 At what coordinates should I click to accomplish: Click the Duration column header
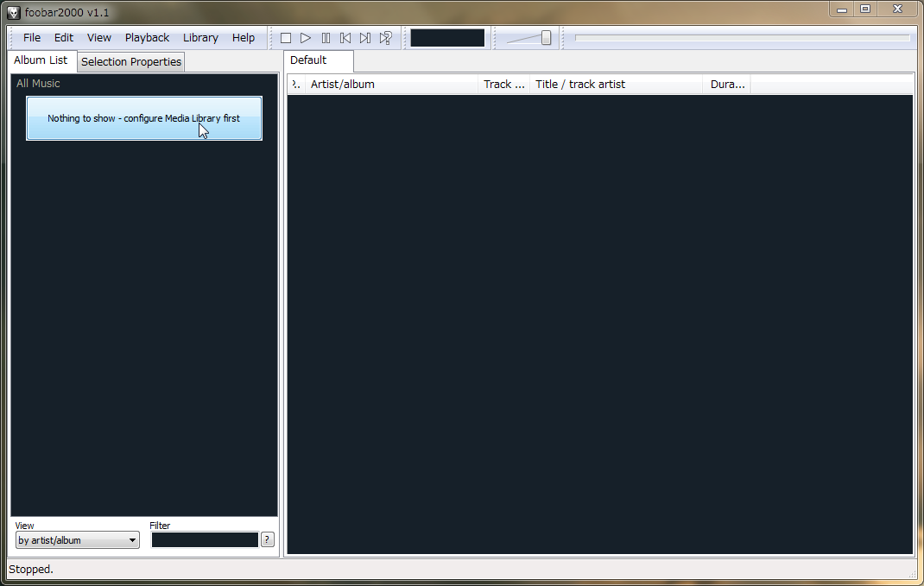[726, 85]
